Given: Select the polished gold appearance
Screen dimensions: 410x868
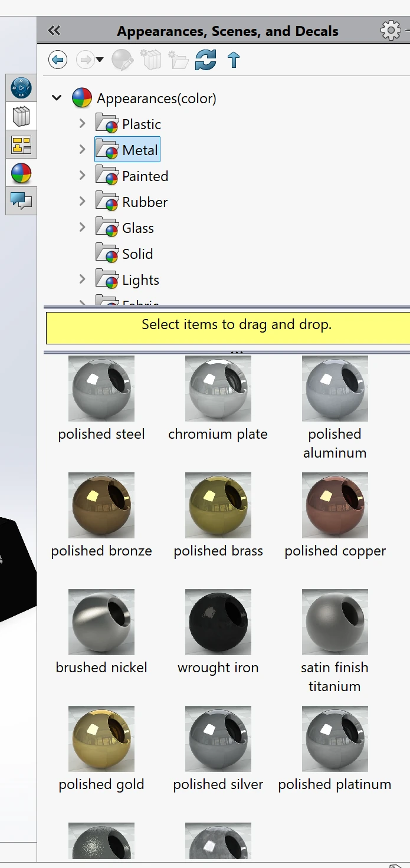Looking at the screenshot, I should click(101, 738).
